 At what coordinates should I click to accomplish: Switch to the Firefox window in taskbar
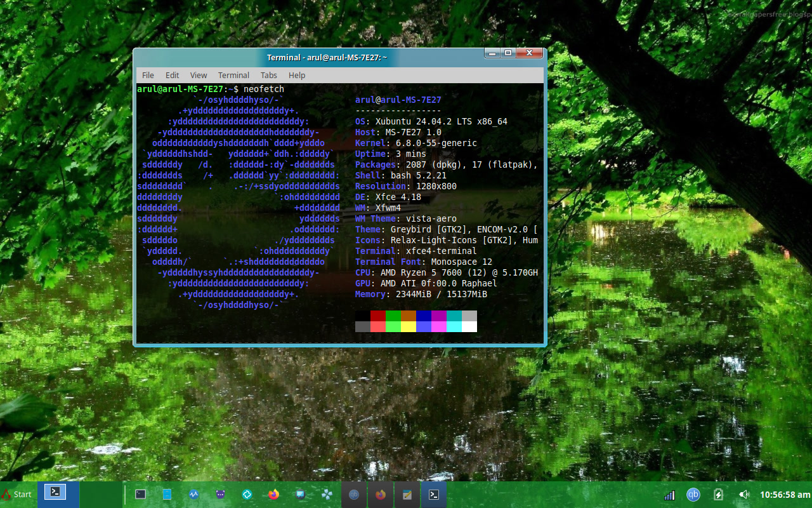point(381,495)
